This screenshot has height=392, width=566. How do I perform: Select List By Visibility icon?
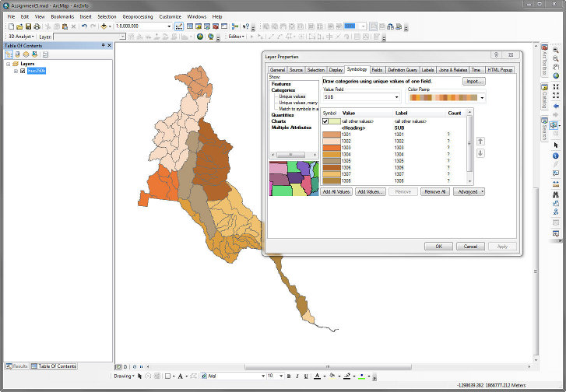pos(26,54)
